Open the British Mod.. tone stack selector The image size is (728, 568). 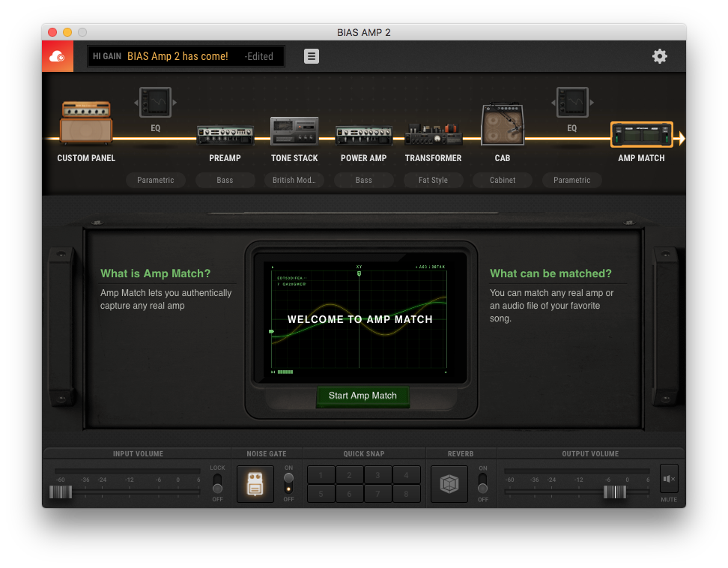coord(294,180)
